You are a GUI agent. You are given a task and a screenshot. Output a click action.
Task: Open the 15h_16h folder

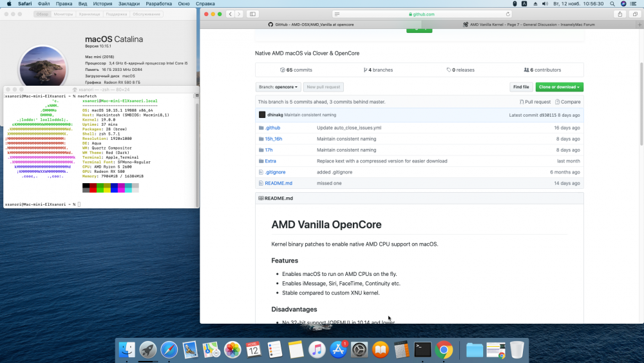tap(274, 139)
